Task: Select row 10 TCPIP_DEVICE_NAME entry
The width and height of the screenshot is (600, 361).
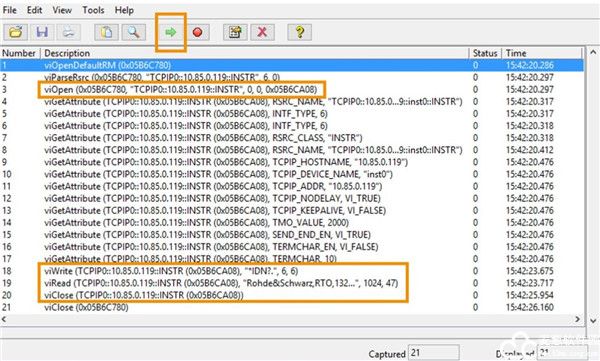Action: point(292,174)
